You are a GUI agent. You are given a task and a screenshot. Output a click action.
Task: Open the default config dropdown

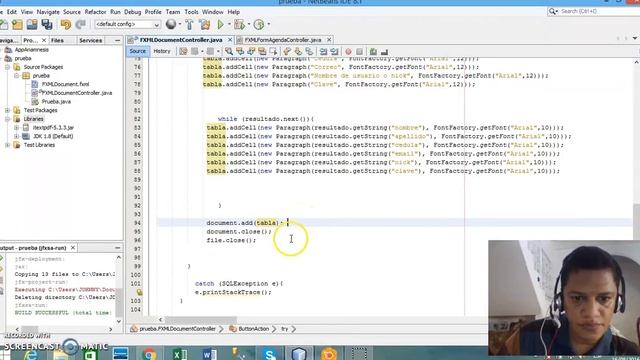tap(127, 24)
